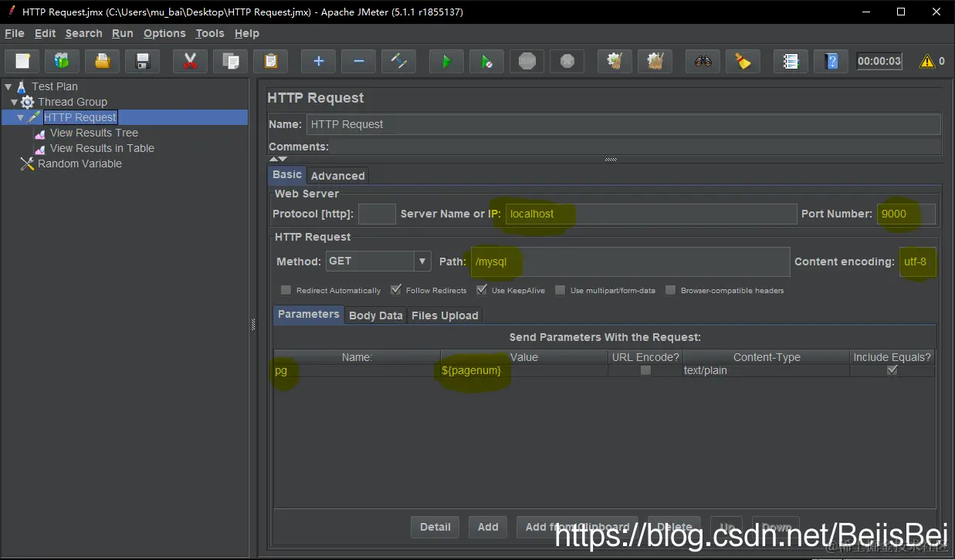Collapse the Thread Group tree node
This screenshot has width=955, height=560.
[x=15, y=102]
